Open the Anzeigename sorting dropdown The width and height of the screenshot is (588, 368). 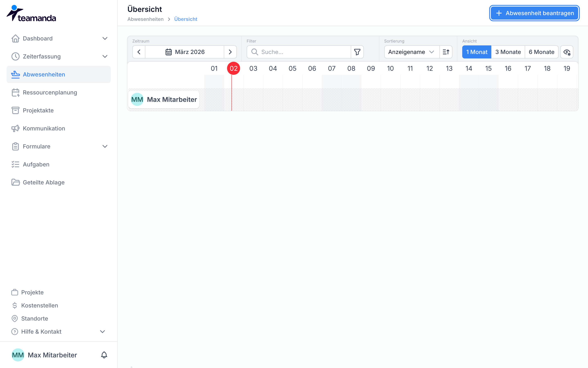point(412,52)
